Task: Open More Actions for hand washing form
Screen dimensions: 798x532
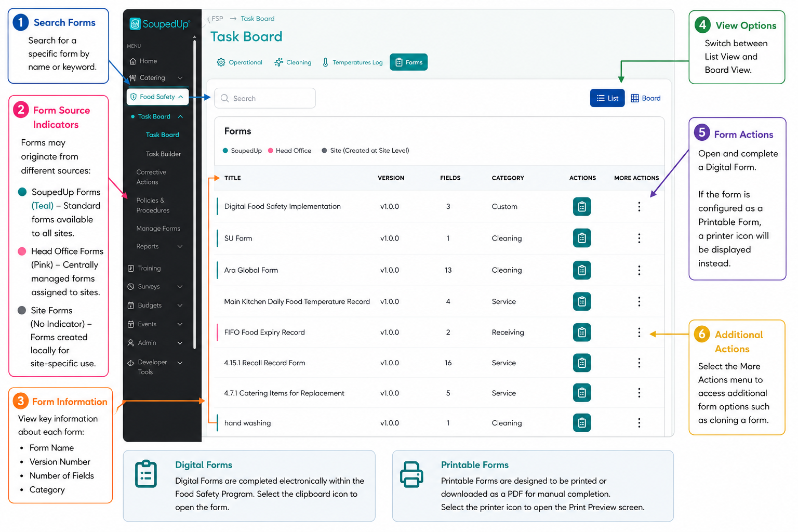Action: coord(639,423)
